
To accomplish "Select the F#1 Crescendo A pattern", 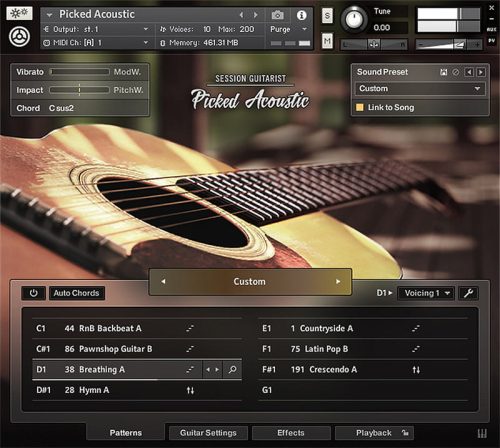I will click(x=363, y=370).
